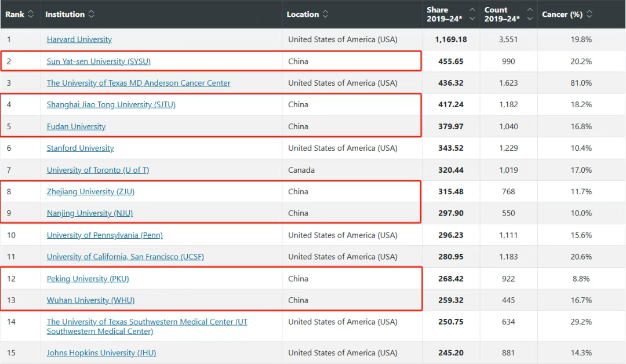The width and height of the screenshot is (626, 364).
Task: Select Wuhan share value 259.32
Action: tap(451, 300)
